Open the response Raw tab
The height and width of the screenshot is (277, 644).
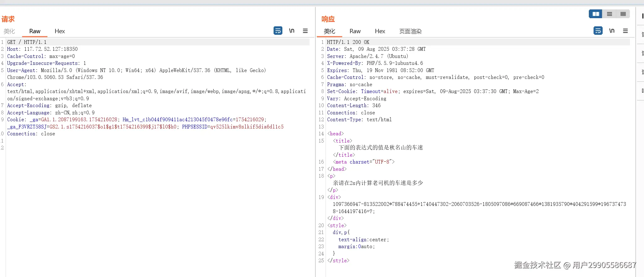pyautogui.click(x=355, y=31)
